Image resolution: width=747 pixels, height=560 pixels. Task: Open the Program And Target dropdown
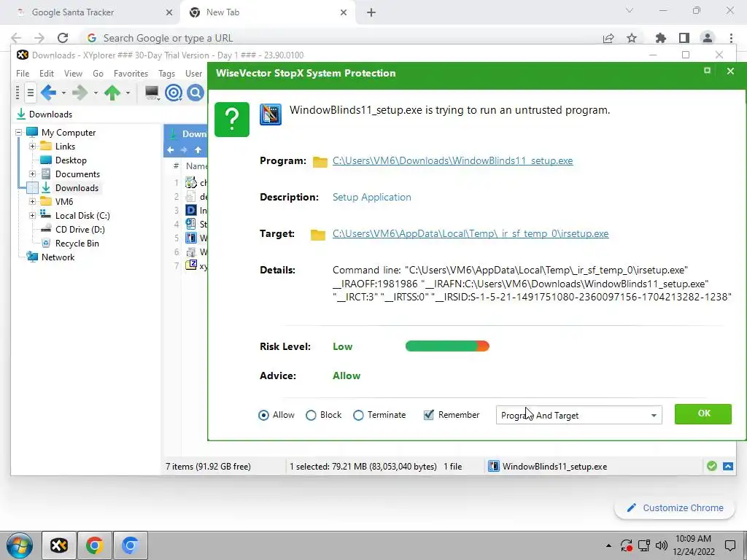[578, 415]
